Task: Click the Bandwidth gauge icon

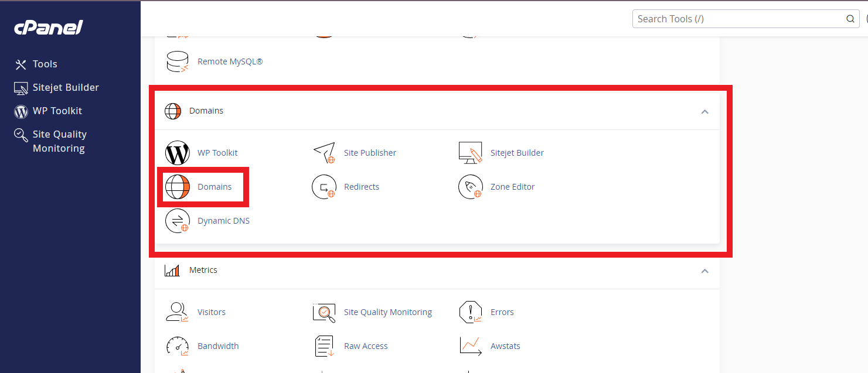Action: tap(178, 346)
